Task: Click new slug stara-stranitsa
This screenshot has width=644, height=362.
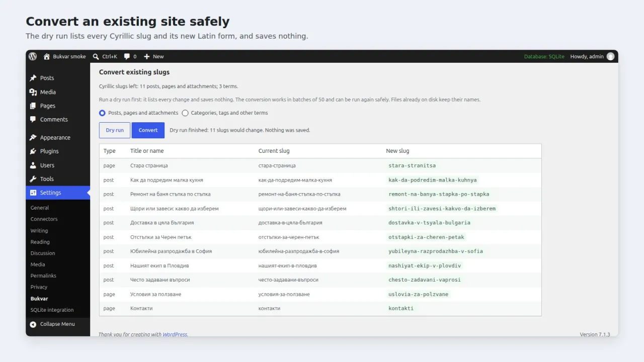Action: [412, 165]
